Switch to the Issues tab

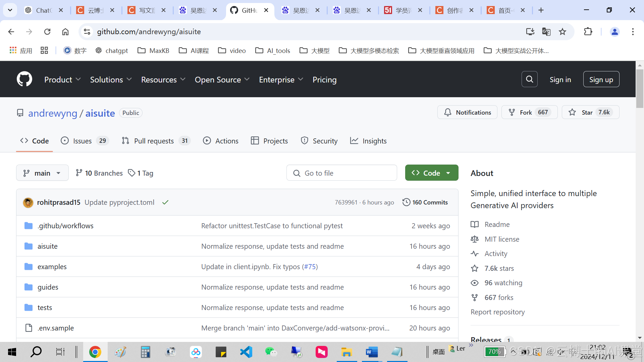click(x=83, y=141)
